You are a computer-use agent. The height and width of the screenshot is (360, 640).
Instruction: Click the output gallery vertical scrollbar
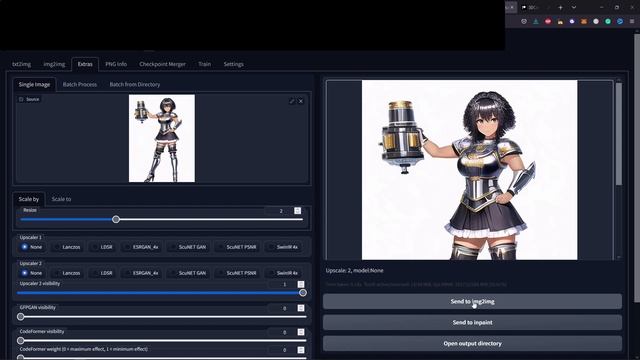point(619,134)
